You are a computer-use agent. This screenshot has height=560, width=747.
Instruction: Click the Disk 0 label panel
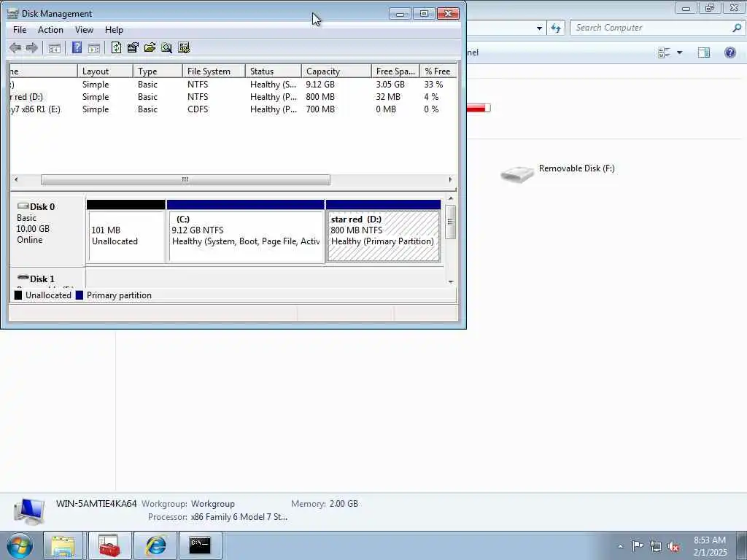(x=47, y=231)
